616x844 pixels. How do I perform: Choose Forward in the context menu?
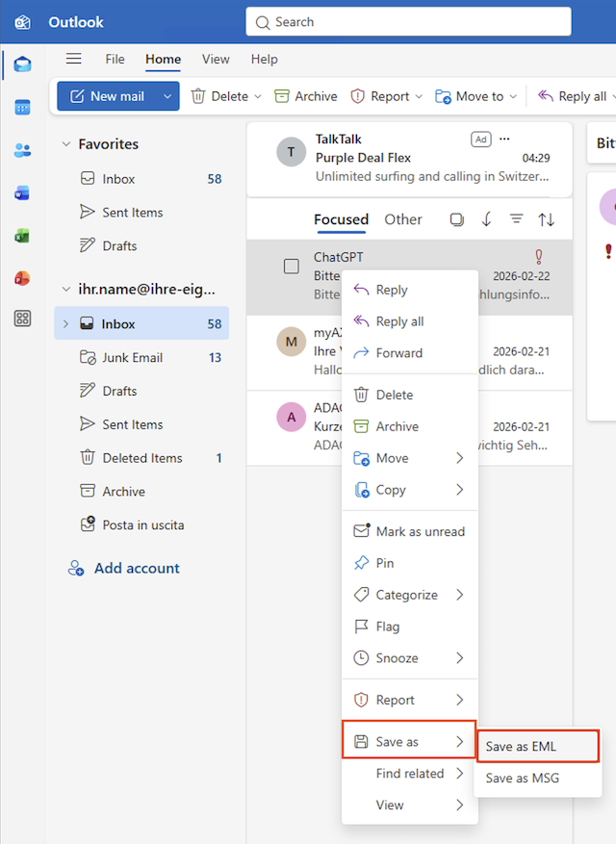tap(410, 353)
